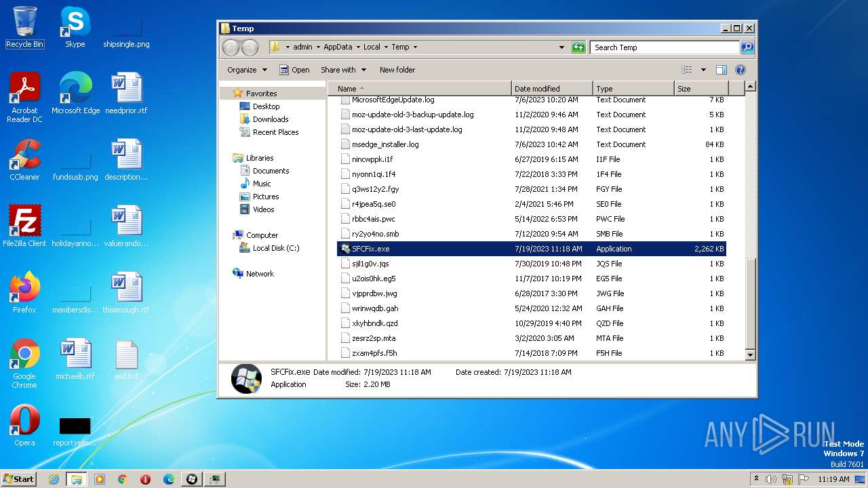
Task: Open Windows Media Player from taskbar
Action: (x=100, y=479)
